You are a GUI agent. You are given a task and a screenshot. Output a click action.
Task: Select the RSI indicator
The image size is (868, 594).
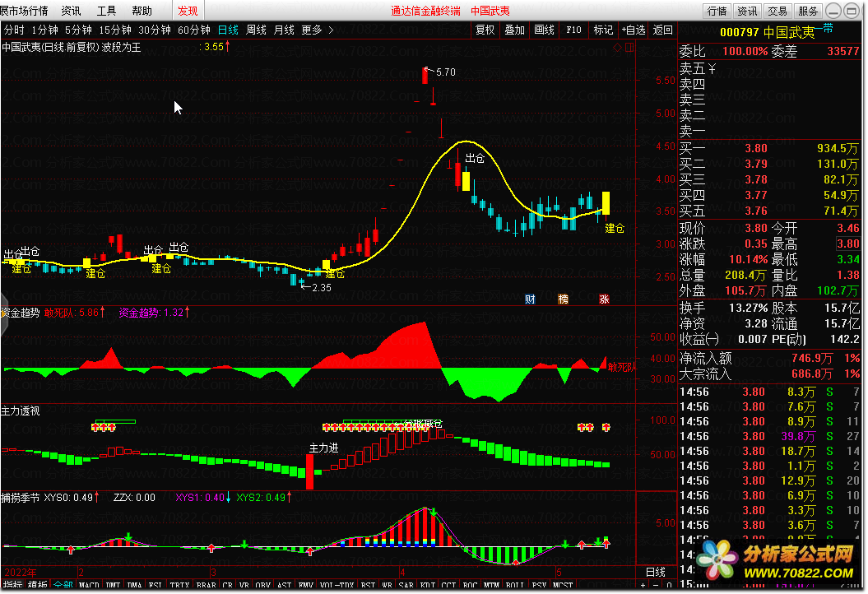tap(368, 585)
